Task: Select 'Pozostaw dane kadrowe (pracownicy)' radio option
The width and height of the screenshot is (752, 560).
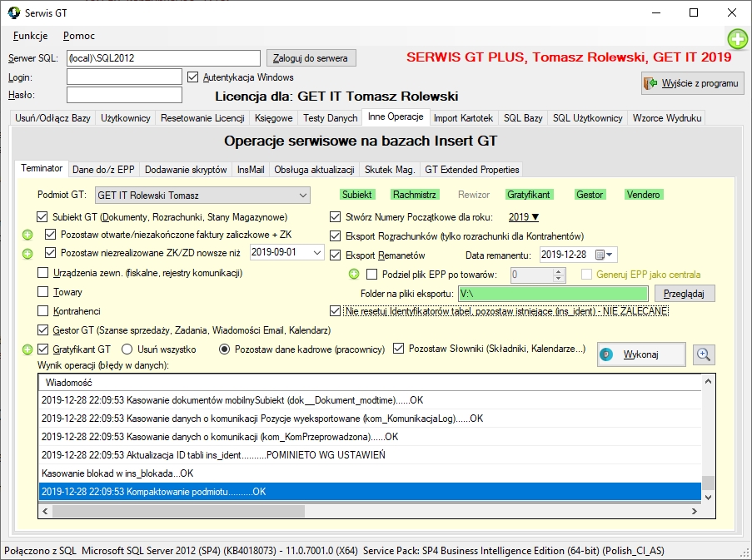Action: click(x=224, y=349)
